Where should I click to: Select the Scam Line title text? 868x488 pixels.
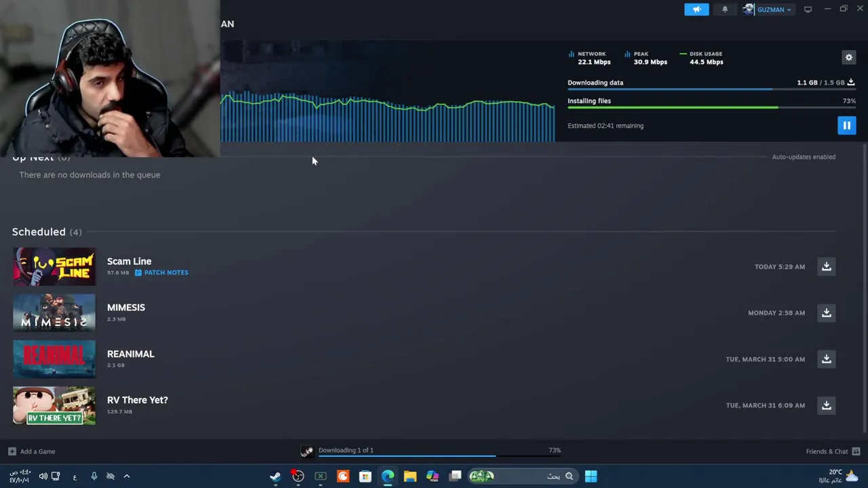tap(129, 261)
